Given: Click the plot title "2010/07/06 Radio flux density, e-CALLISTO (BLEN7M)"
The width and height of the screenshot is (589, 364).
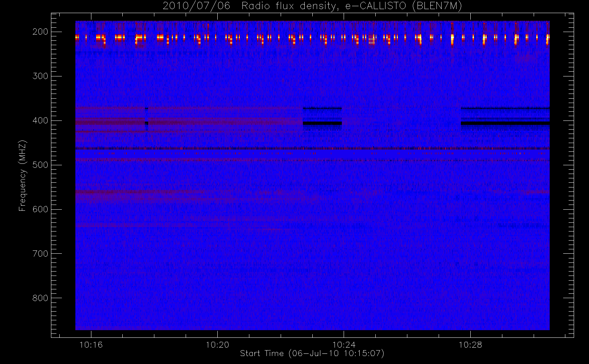Looking at the screenshot, I should coord(312,6).
